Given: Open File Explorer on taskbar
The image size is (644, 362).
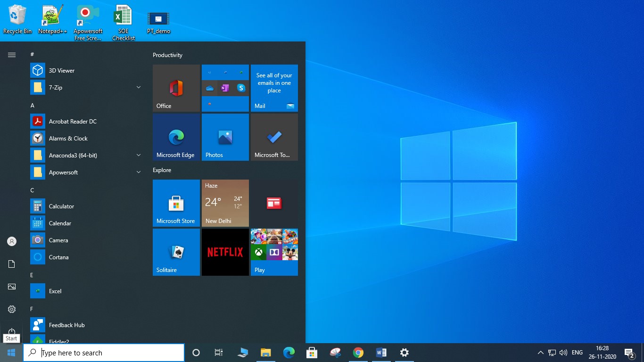Looking at the screenshot, I should coord(266,353).
